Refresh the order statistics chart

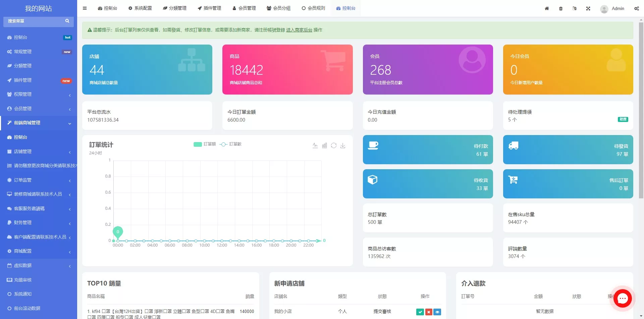click(333, 145)
